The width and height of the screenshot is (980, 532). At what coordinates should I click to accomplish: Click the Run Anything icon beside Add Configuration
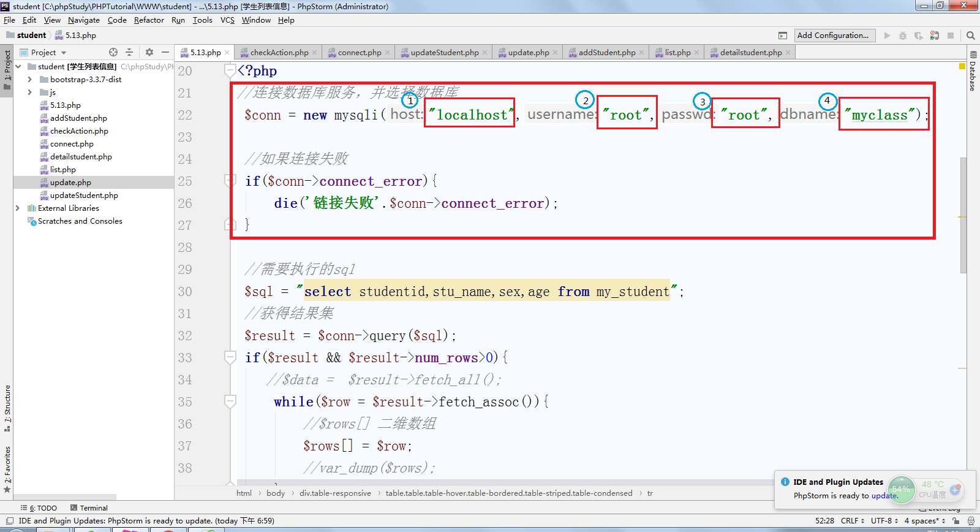pyautogui.click(x=783, y=36)
